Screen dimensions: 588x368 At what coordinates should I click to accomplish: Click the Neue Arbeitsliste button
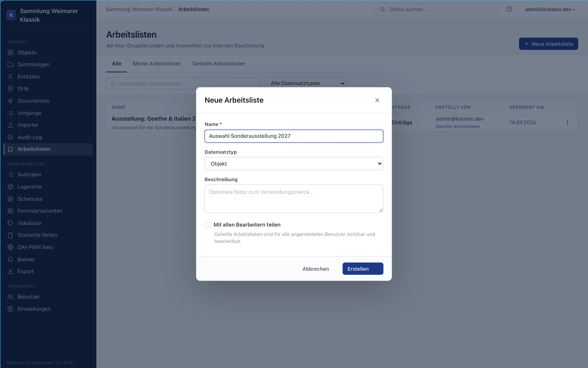pyautogui.click(x=548, y=44)
